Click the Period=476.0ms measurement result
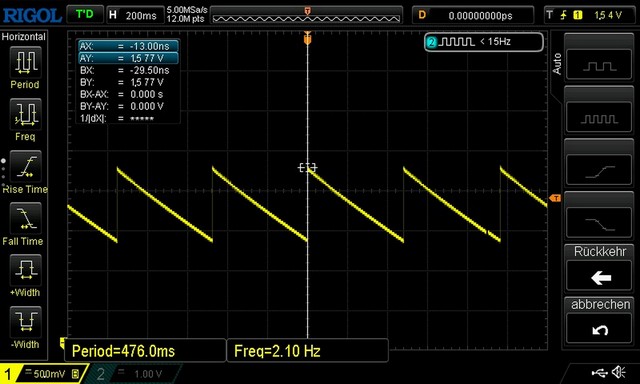Image resolution: width=640 pixels, height=384 pixels. (145, 351)
